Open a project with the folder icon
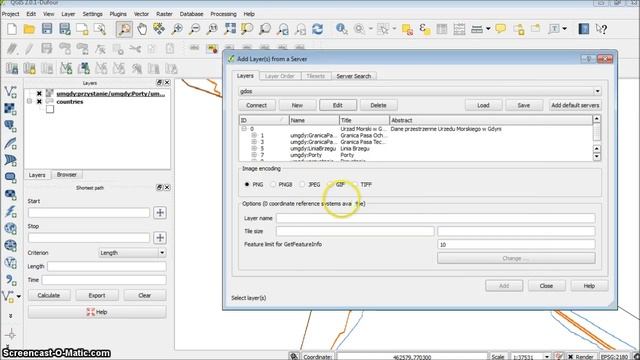 (29, 29)
